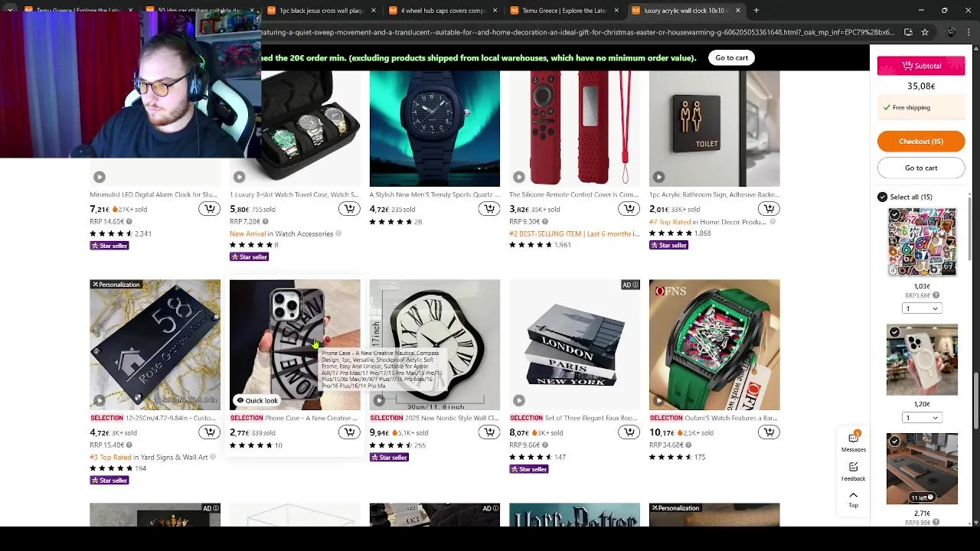The image size is (980, 551).
Task: Open quantity dropdown for phone case item
Action: (922, 418)
